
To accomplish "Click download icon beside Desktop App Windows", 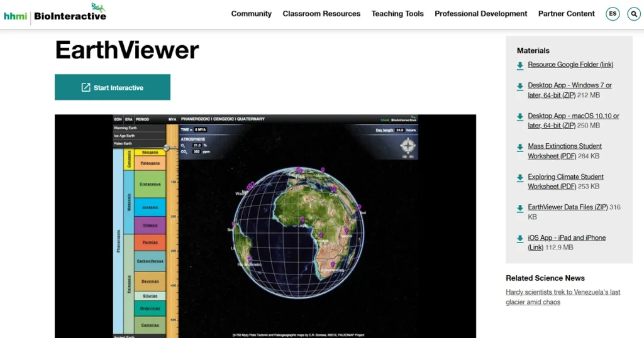I will coord(520,86).
